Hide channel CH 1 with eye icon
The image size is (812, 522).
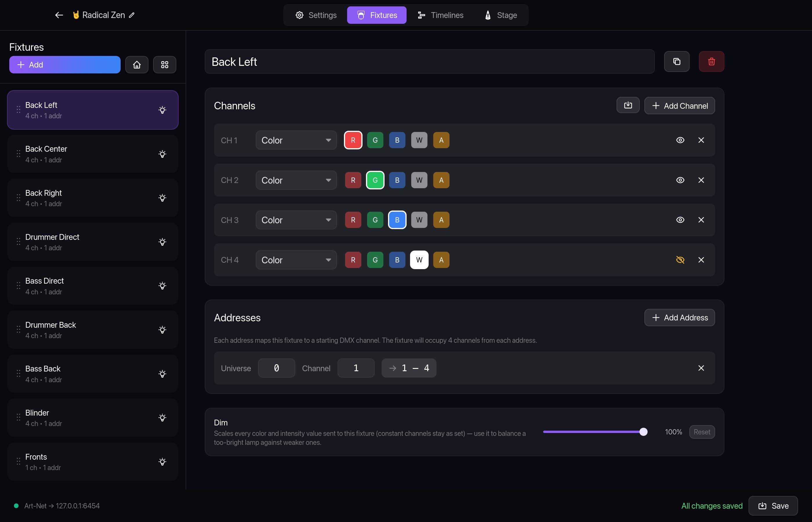(x=680, y=140)
